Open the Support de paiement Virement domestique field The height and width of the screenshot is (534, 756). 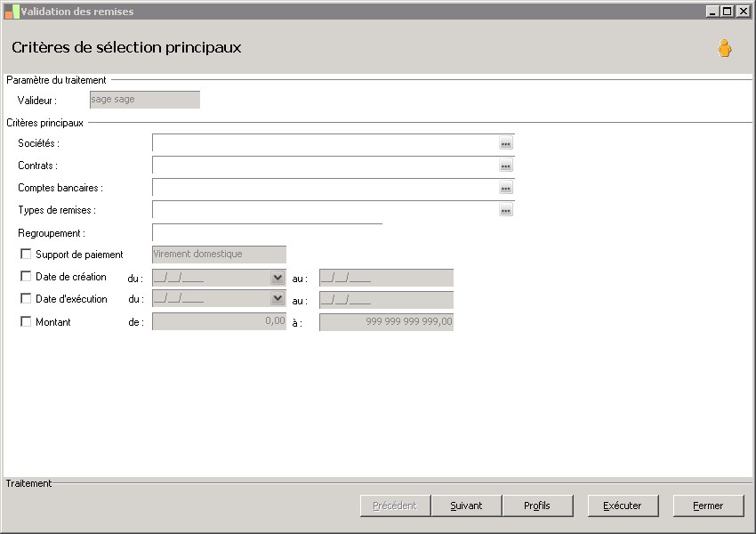tap(219, 255)
